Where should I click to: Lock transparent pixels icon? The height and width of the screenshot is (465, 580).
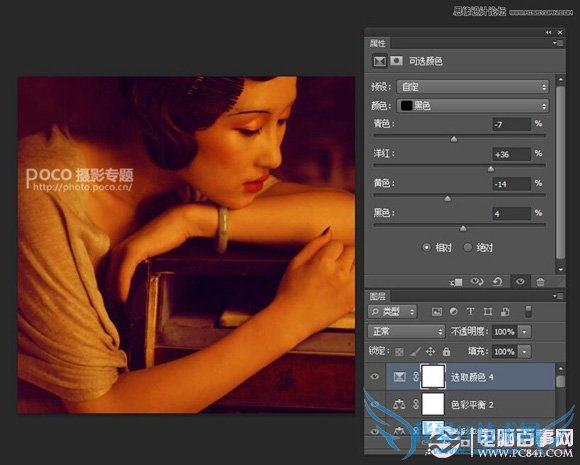click(x=399, y=352)
